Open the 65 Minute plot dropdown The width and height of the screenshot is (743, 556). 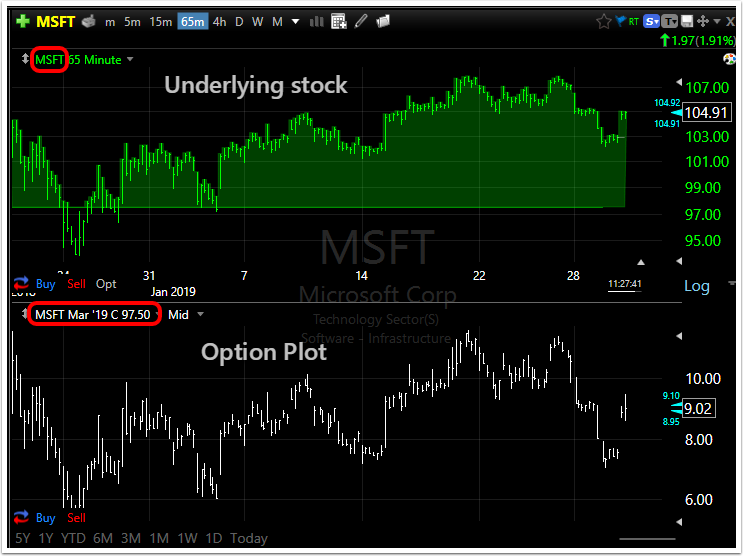click(130, 60)
